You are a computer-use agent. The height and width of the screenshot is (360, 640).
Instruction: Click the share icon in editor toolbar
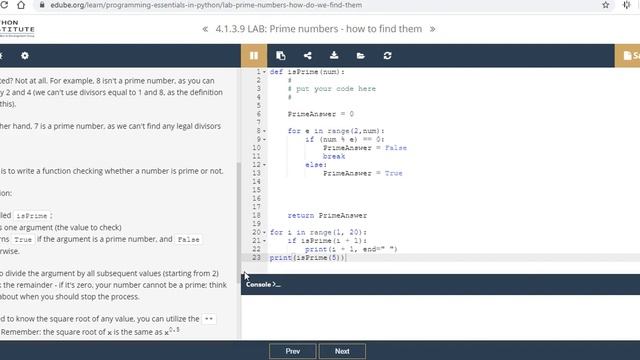point(307,56)
